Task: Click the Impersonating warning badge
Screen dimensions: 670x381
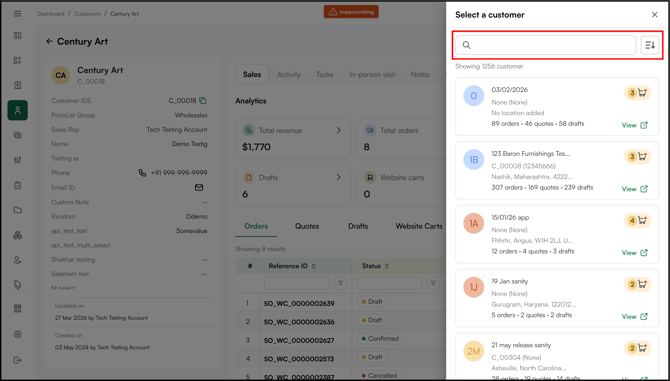Action: pos(351,12)
